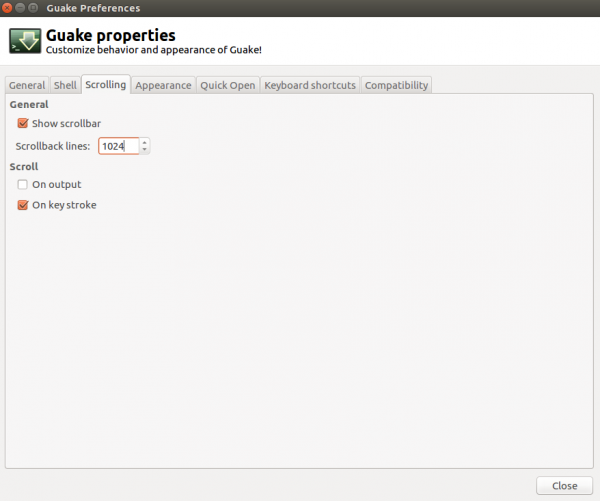The width and height of the screenshot is (600, 501).
Task: Click the Scrollback lines input field
Action: click(x=118, y=146)
